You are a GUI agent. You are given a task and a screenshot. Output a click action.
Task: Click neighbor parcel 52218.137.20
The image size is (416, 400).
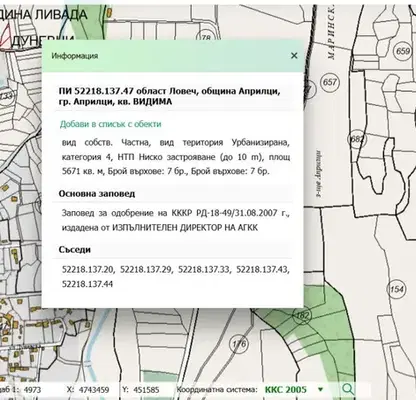point(88,269)
